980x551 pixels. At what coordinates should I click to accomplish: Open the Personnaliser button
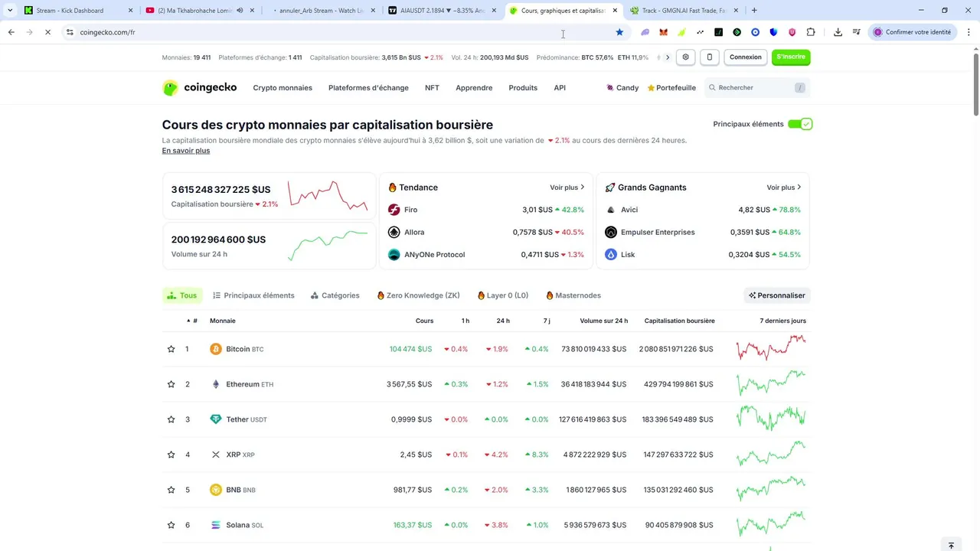pos(777,295)
